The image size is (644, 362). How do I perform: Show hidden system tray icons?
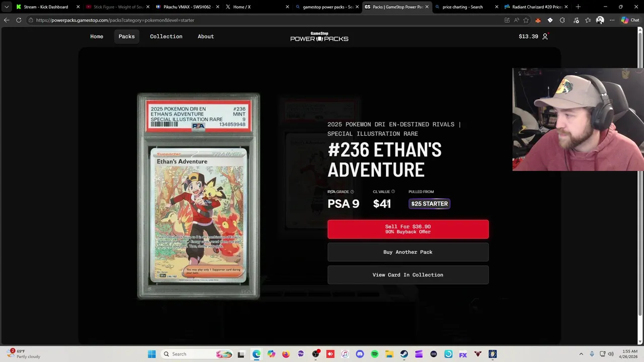[x=581, y=354]
